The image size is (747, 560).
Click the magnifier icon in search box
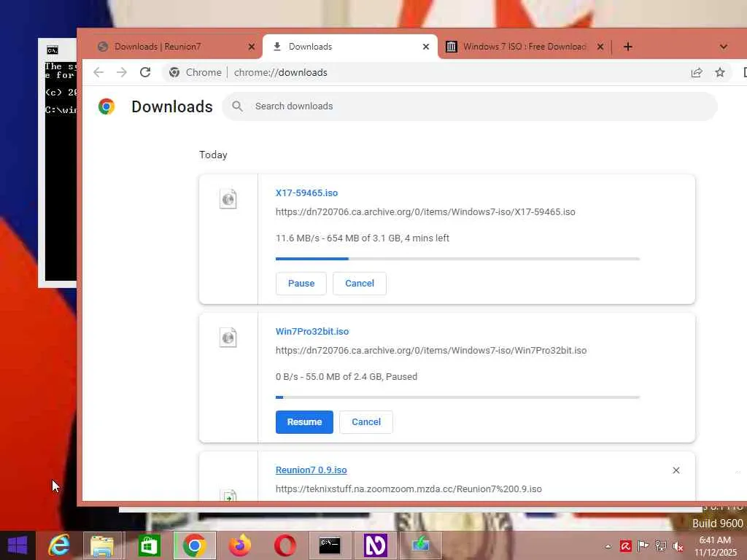click(237, 106)
